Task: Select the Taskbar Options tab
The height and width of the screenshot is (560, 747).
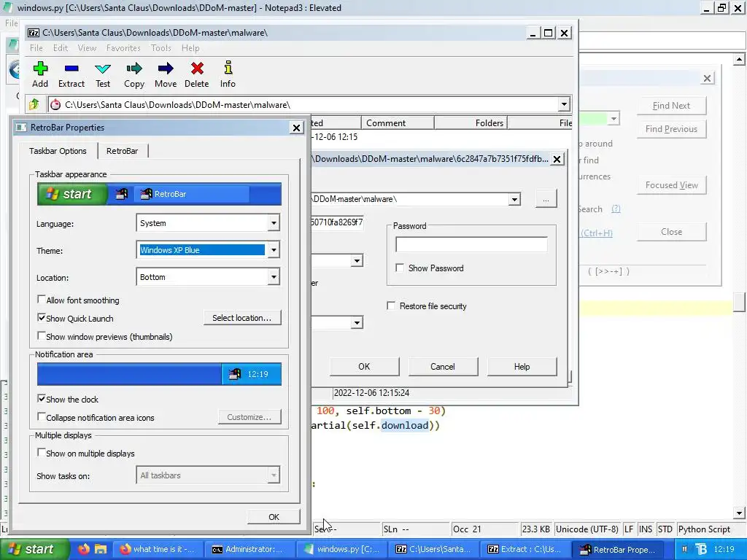Action: 58,151
